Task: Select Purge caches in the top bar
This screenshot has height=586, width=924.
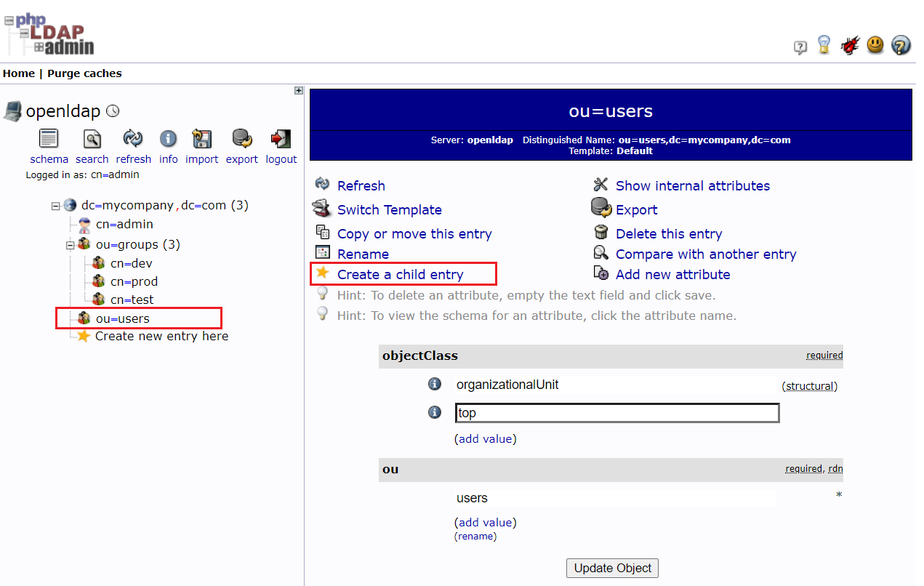Action: [84, 73]
